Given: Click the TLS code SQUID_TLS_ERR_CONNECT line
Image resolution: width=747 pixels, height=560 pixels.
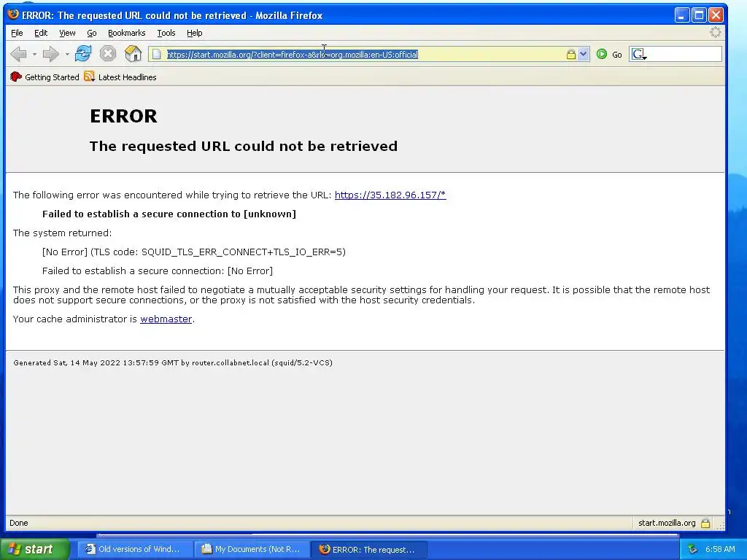Looking at the screenshot, I should pyautogui.click(x=194, y=252).
